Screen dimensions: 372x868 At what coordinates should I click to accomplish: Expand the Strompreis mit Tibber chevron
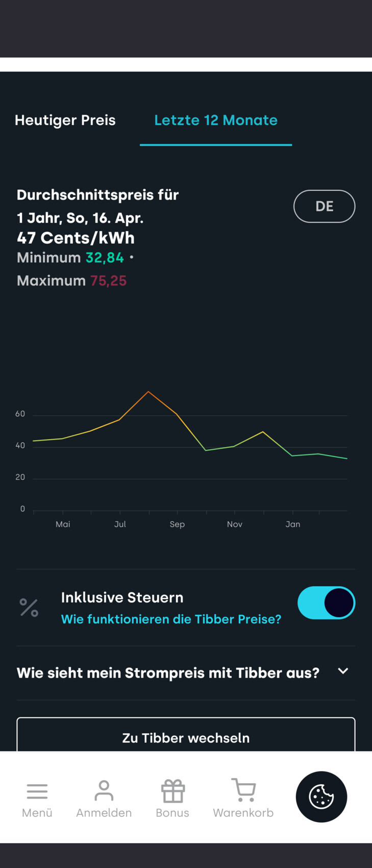343,671
